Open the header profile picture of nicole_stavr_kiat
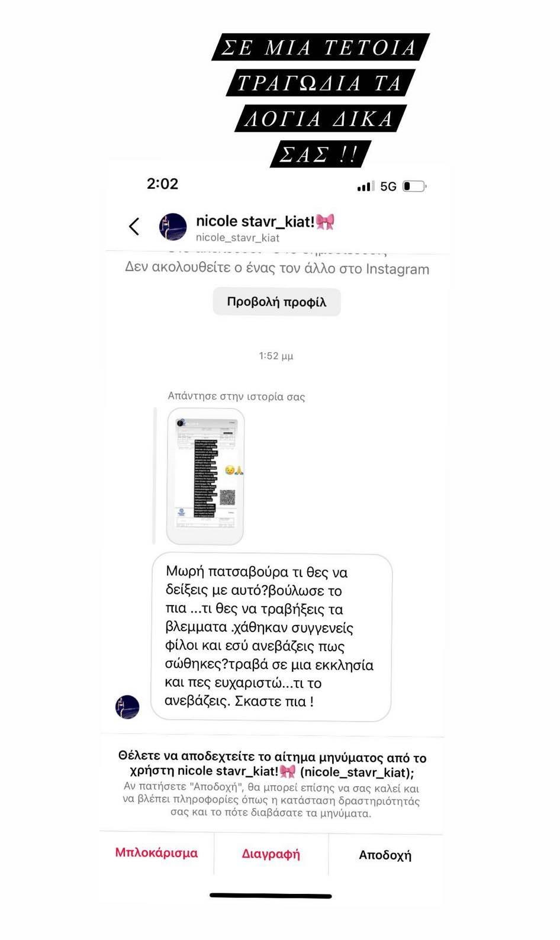 coord(173,227)
